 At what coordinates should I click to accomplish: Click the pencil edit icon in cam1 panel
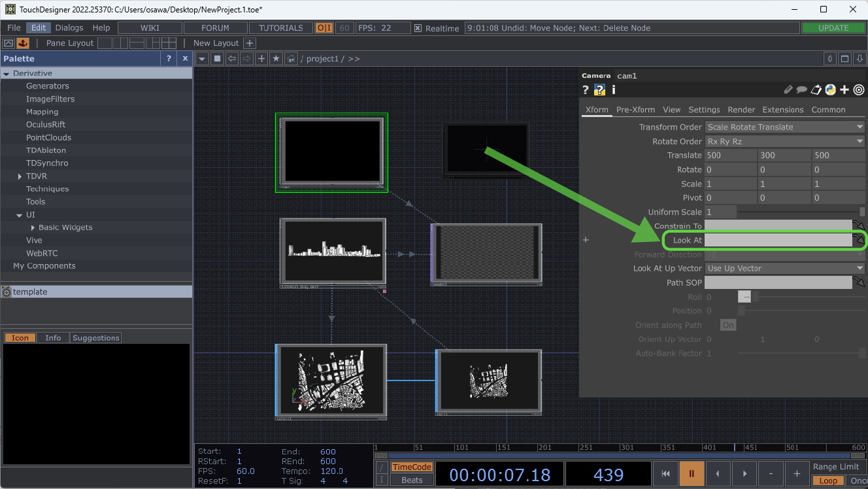[x=788, y=90]
